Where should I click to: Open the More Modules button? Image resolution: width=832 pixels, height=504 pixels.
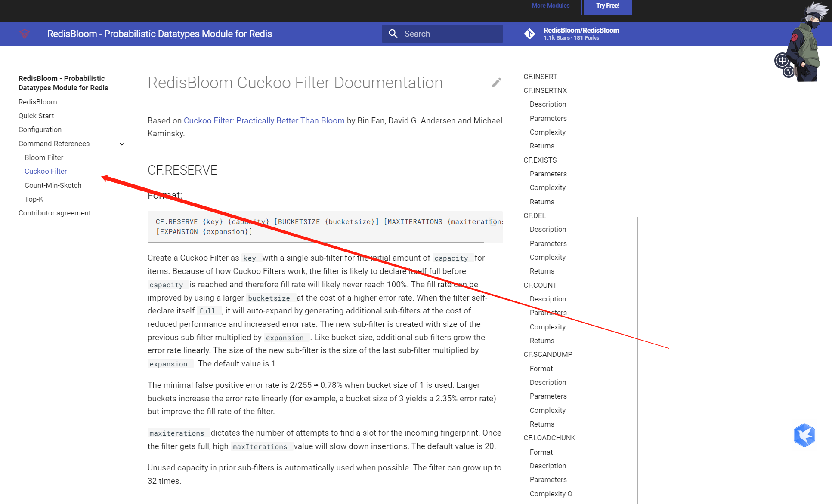click(551, 7)
